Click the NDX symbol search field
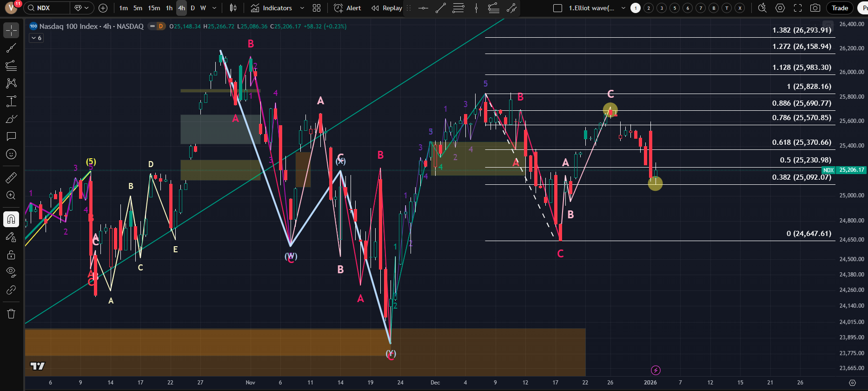Viewport: 868px width, 391px height. click(x=47, y=8)
